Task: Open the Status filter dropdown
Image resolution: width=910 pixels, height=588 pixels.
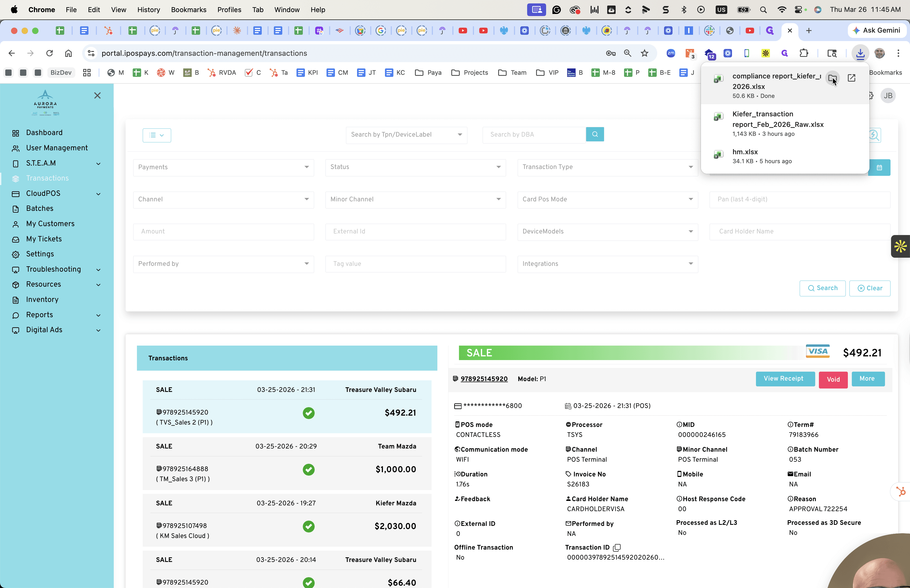Action: (x=416, y=168)
